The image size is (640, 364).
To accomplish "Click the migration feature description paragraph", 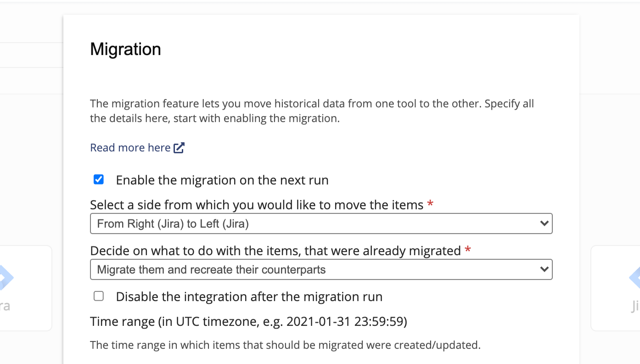I will pos(312,111).
